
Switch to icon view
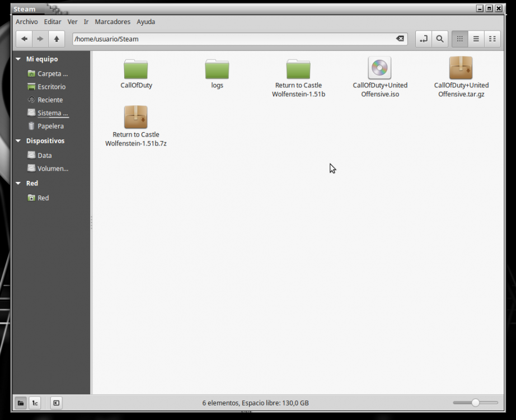coord(459,39)
